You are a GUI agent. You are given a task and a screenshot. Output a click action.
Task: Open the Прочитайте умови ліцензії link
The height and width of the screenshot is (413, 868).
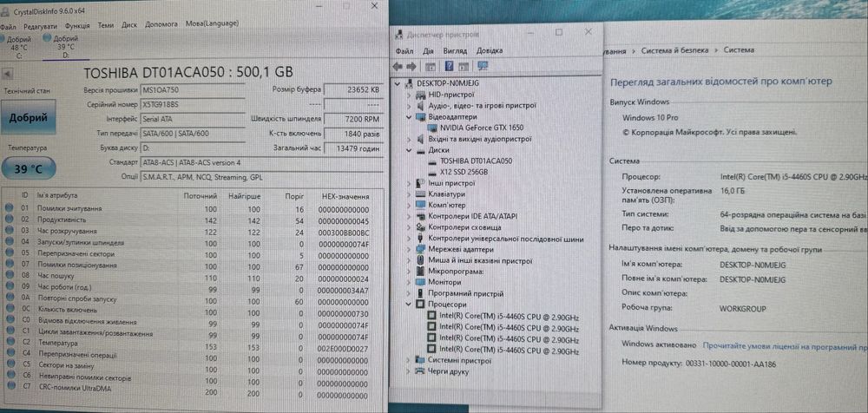point(785,346)
